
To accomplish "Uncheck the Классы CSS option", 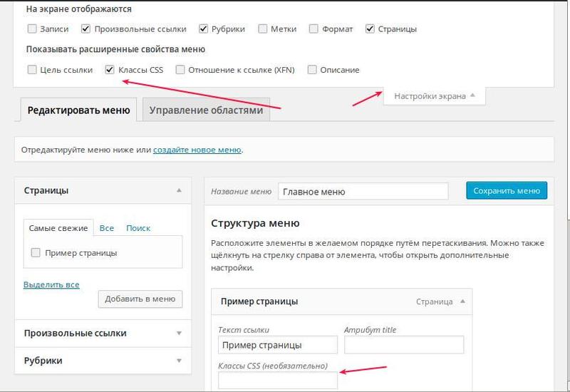I will tap(110, 70).
